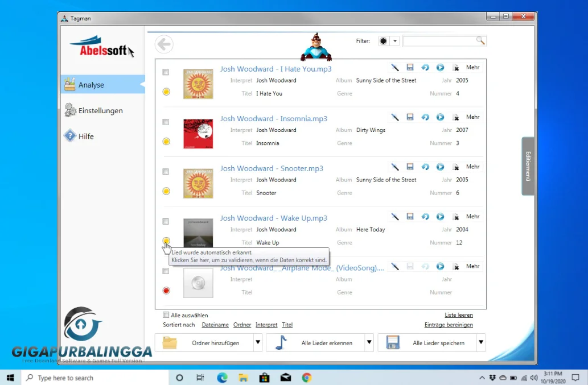Tick the checkbox for Wake Up.mp3
Screen dimensions: 588x385
click(166, 221)
